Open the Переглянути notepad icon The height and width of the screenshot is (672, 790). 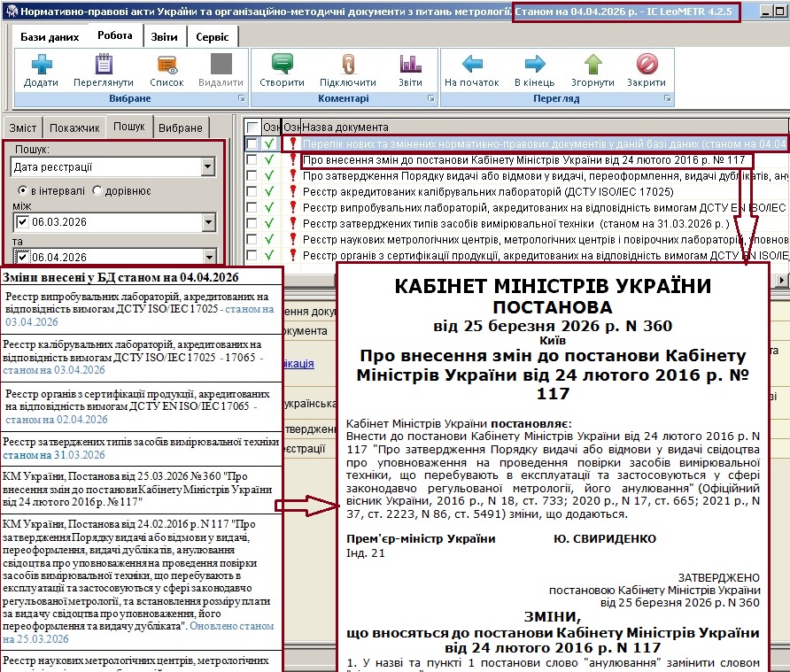pyautogui.click(x=103, y=65)
